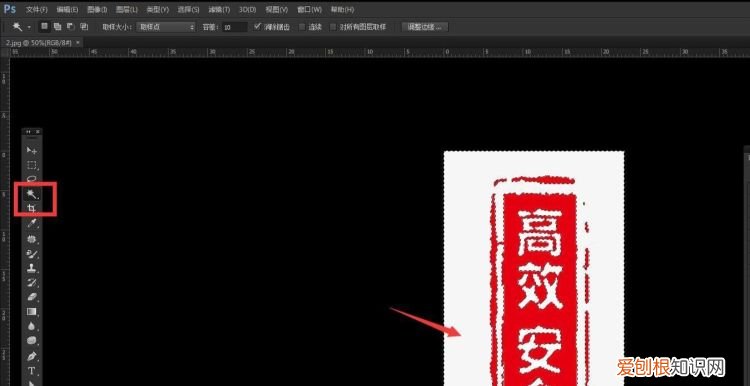The height and width of the screenshot is (386, 750).
Task: Select the Crop tool
Action: pos(32,208)
